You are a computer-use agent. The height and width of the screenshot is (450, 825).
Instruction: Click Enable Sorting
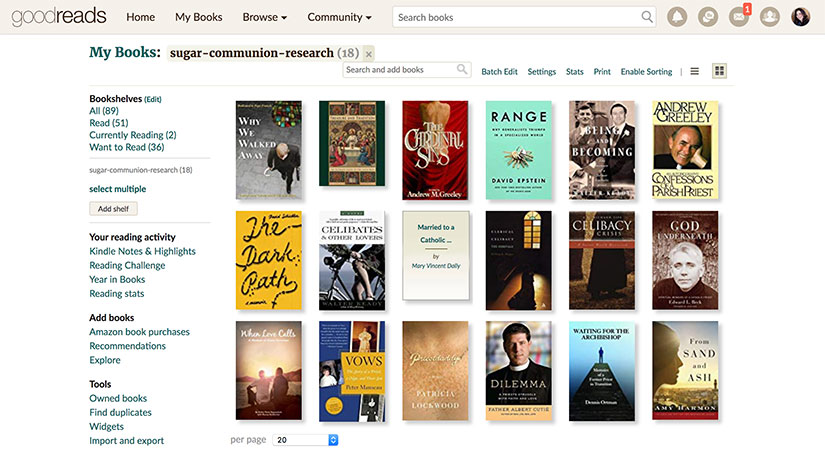tap(646, 72)
